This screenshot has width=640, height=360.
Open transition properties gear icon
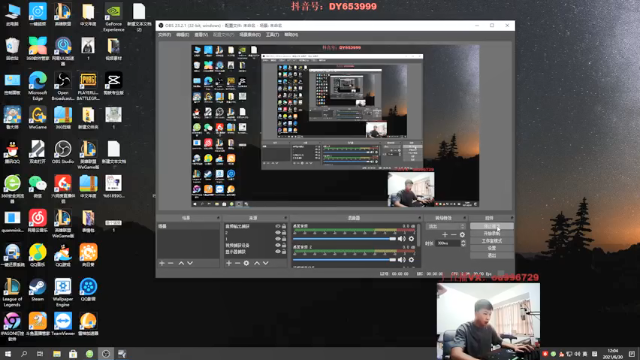click(462, 235)
